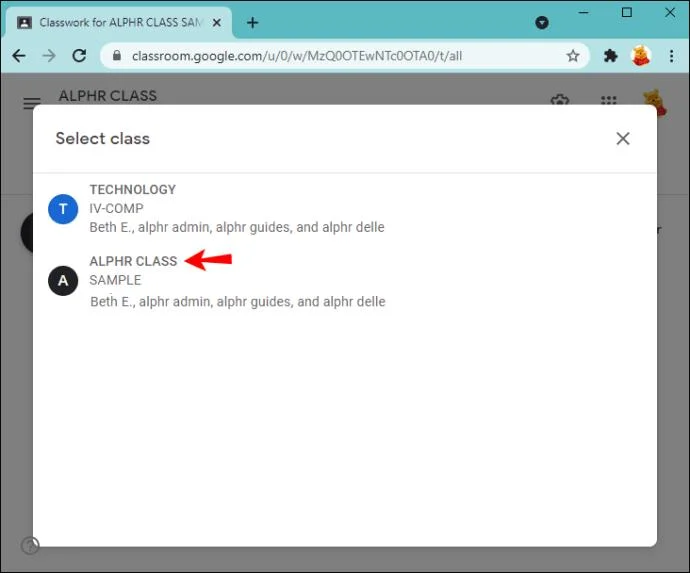The image size is (690, 573).
Task: Maximize the Chrome window
Action: pyautogui.click(x=627, y=13)
